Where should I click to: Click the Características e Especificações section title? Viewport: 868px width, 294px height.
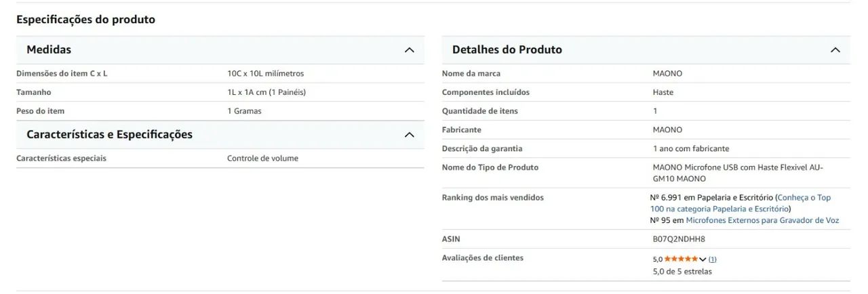tap(109, 134)
